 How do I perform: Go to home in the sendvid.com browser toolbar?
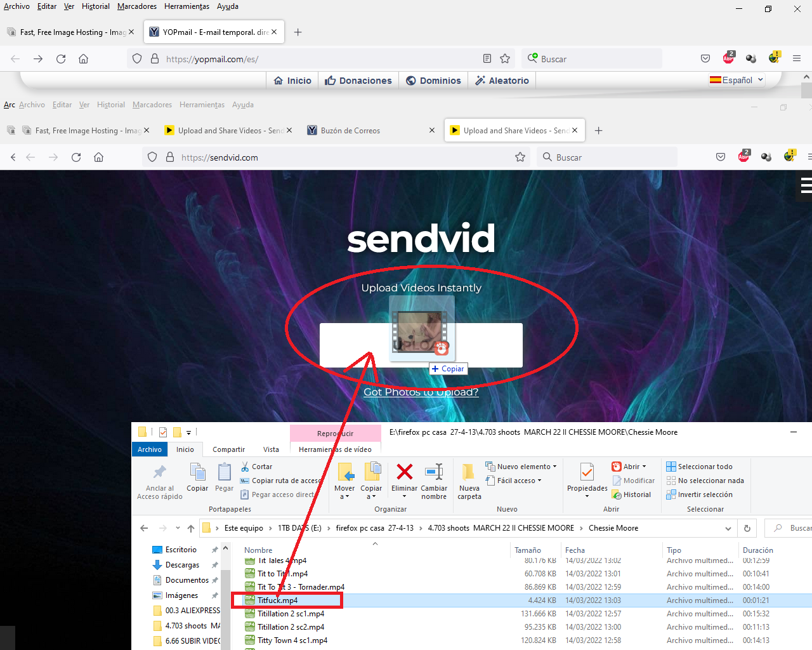[x=98, y=157]
